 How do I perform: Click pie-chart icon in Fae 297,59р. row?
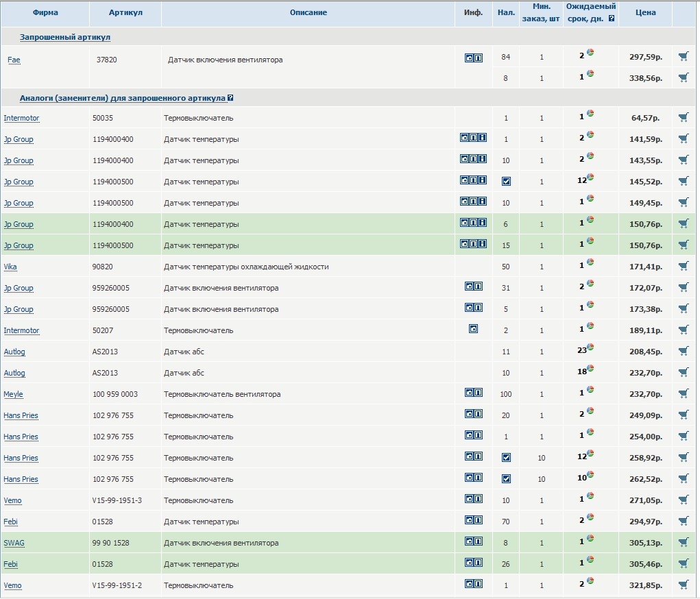click(590, 52)
